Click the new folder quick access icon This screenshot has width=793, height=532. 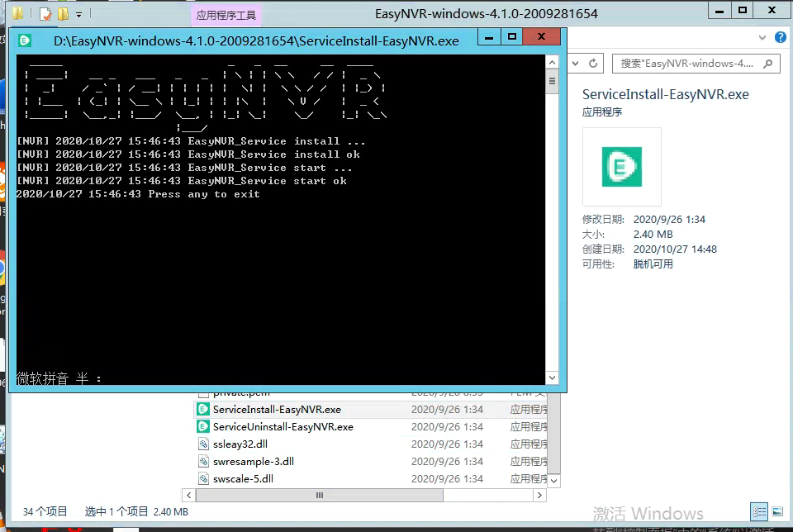[64, 14]
